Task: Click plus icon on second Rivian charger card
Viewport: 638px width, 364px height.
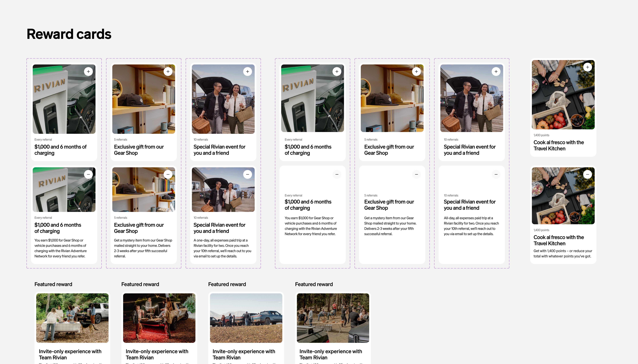Action: [x=337, y=72]
